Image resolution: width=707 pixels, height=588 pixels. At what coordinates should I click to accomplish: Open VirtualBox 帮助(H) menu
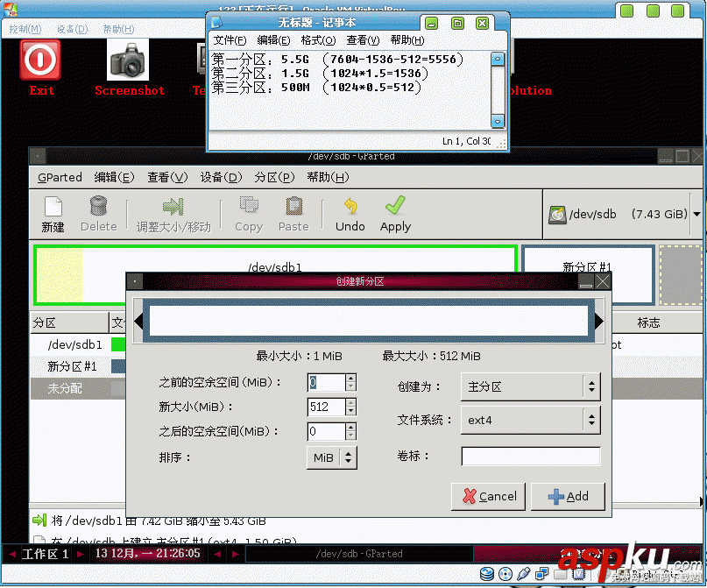[118, 29]
